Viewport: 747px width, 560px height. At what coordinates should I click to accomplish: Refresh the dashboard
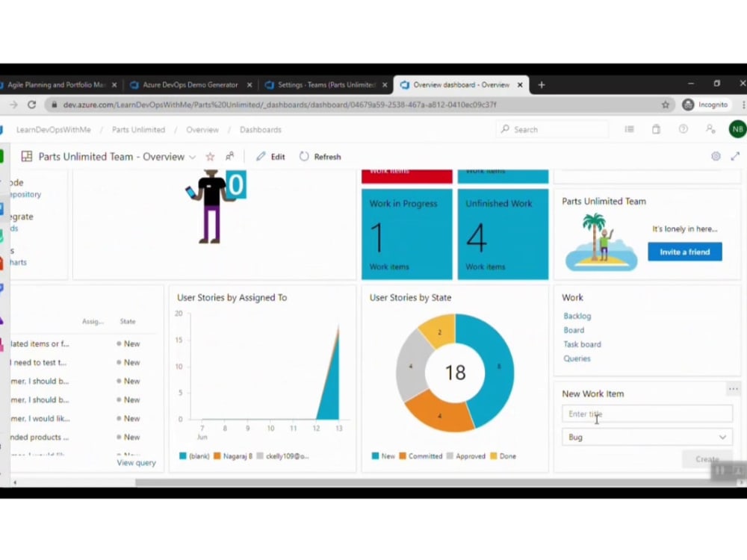pos(320,157)
